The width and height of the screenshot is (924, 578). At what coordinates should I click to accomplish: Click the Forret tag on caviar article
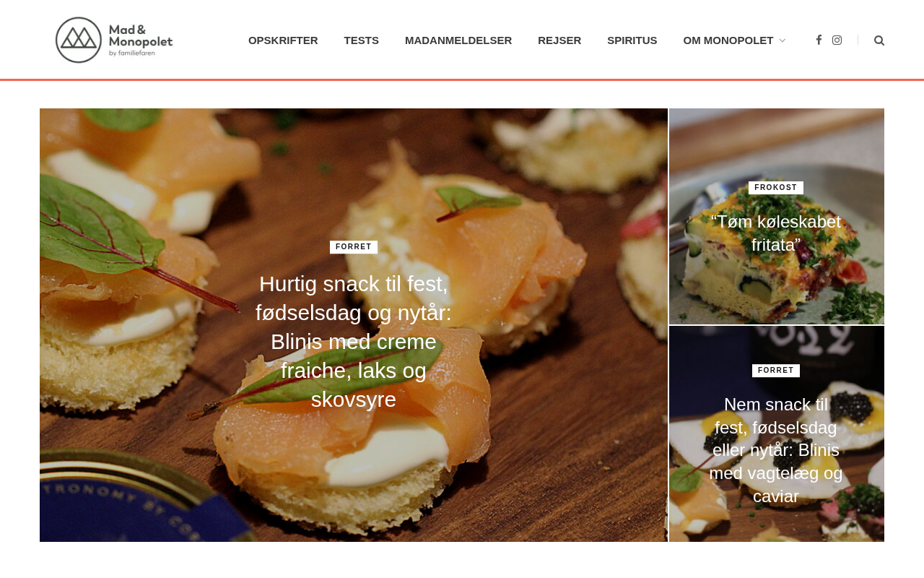776,371
